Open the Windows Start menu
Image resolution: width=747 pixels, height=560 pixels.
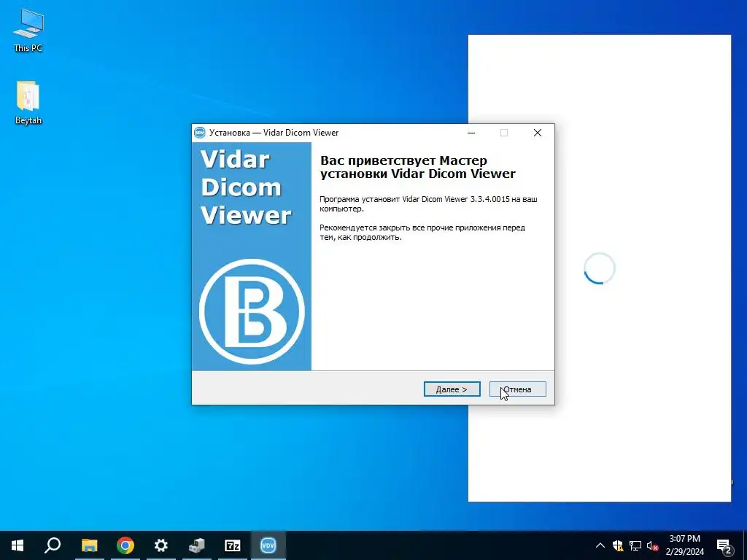(18, 545)
